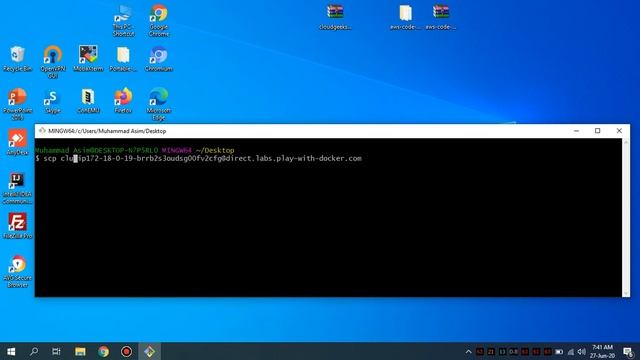The height and width of the screenshot is (360, 640).
Task: Open taskbar Search
Action: pyautogui.click(x=34, y=351)
